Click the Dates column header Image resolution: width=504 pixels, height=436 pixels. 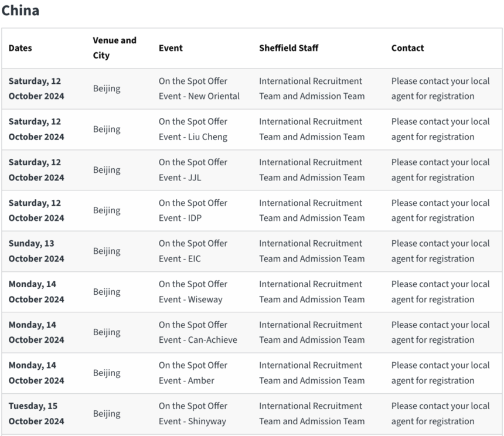(21, 48)
